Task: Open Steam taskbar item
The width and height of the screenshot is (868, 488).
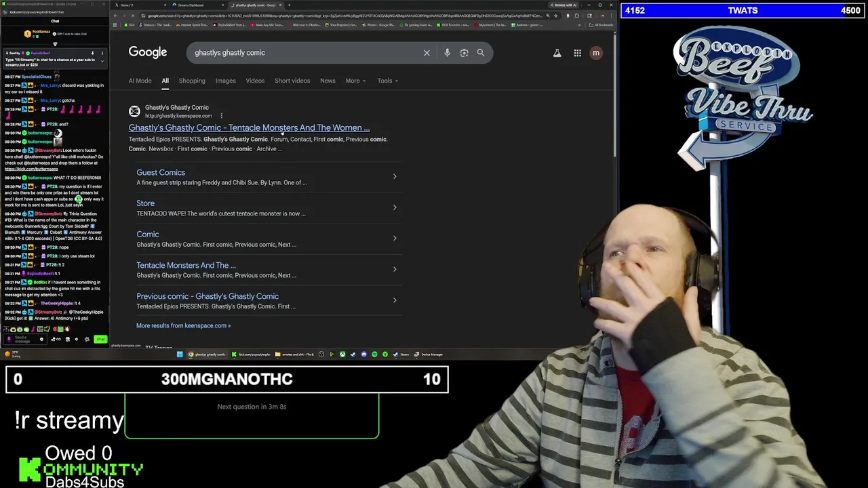Action: click(400, 354)
